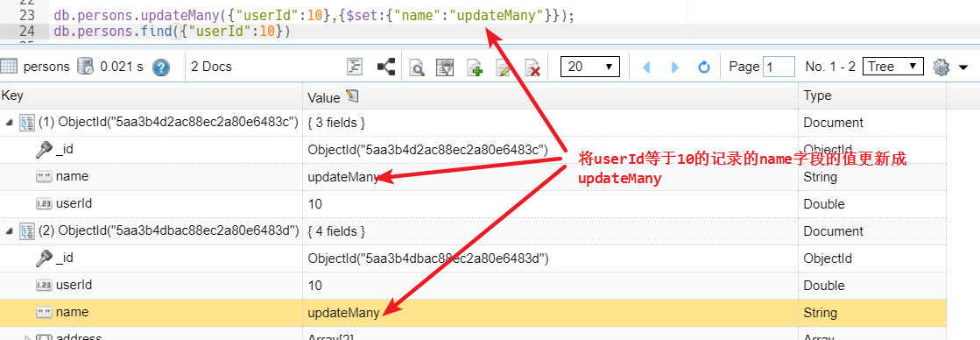Select userId row under document (2)
This screenshot has height=340, width=980.
pyautogui.click(x=473, y=285)
